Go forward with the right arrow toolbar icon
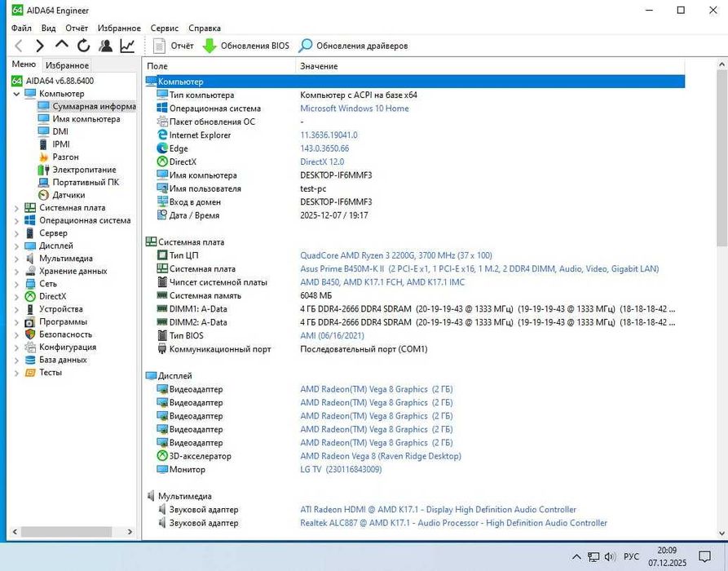The width and height of the screenshot is (728, 571). tap(40, 46)
